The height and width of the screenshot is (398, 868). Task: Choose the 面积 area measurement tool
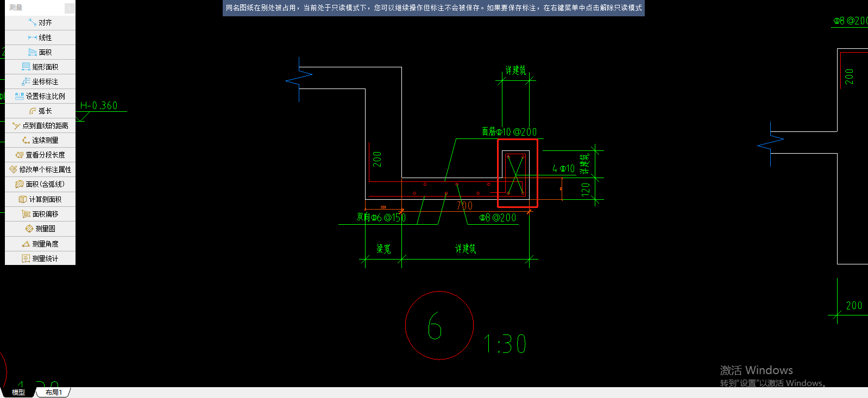pyautogui.click(x=40, y=52)
